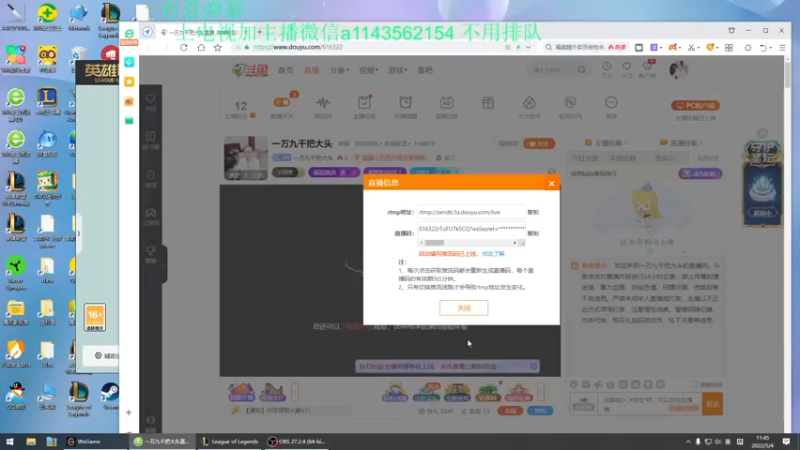Click the rtmp address field
The image size is (800, 450).
471,212
